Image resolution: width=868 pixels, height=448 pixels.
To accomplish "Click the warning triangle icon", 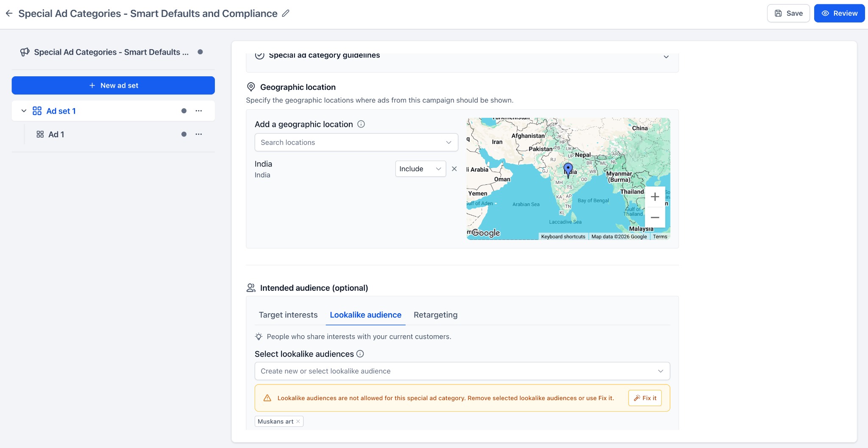I will pos(267,398).
